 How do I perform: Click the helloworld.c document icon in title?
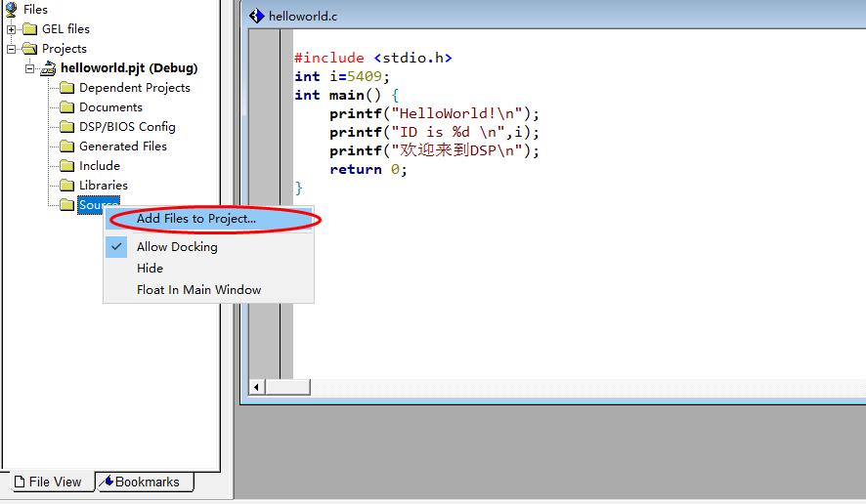(x=256, y=16)
